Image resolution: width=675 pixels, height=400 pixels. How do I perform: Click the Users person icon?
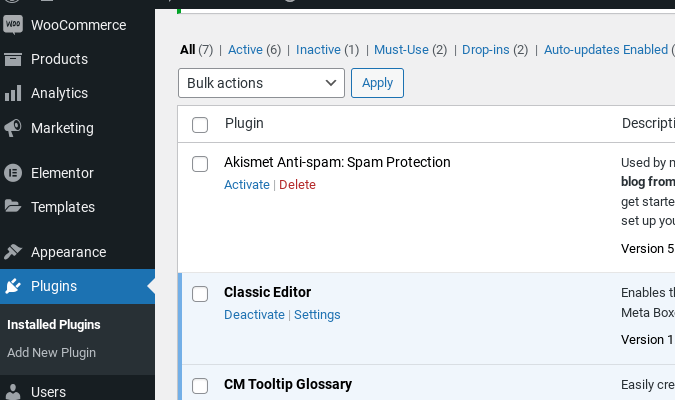[x=13, y=392]
